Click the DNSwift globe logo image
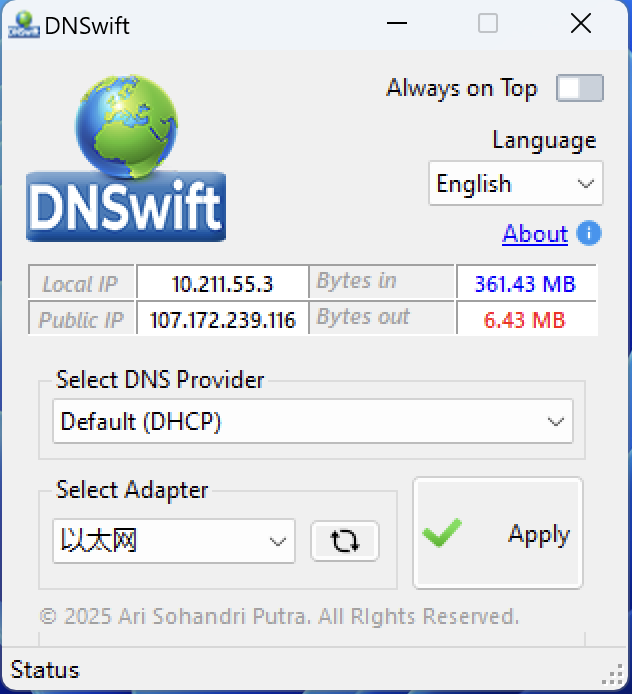 click(126, 158)
